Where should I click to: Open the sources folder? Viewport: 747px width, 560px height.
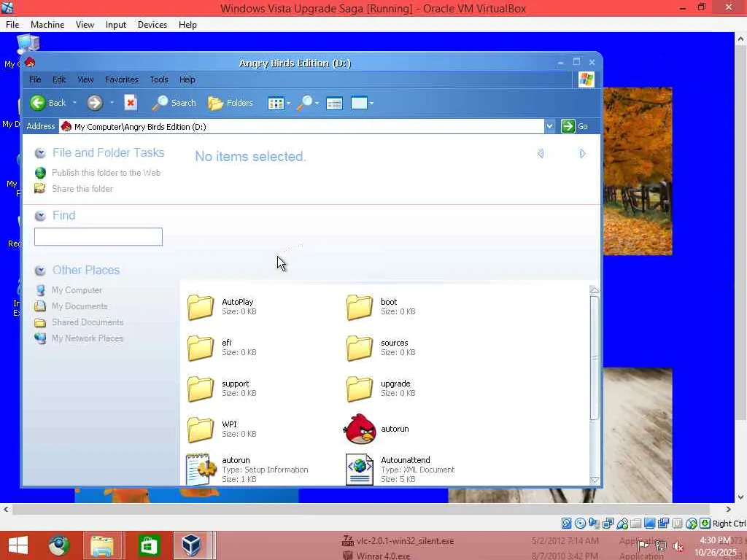(x=360, y=348)
